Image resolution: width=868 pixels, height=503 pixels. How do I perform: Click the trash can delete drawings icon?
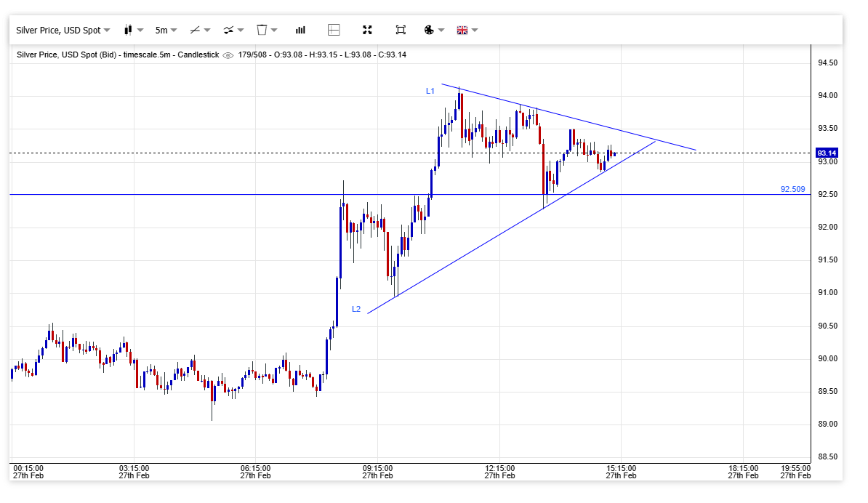point(266,30)
